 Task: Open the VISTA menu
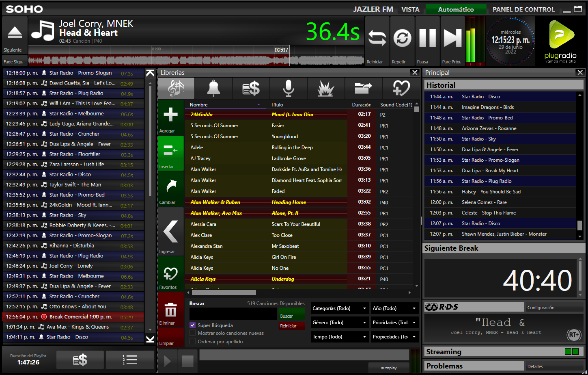point(410,9)
